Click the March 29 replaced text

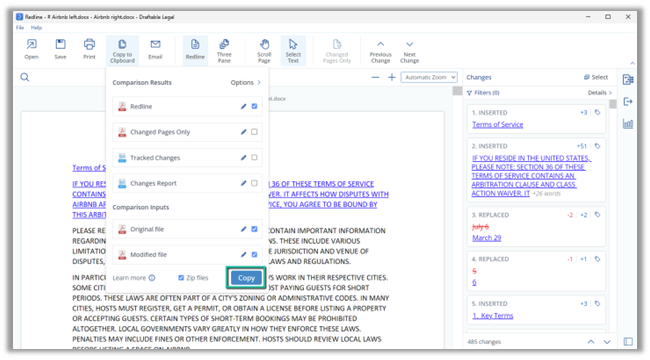tap(487, 238)
